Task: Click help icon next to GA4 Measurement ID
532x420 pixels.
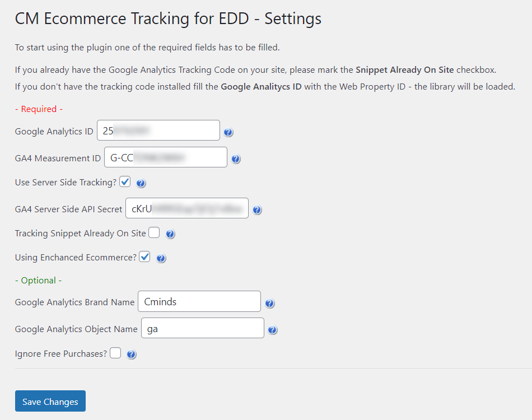Action: point(236,159)
